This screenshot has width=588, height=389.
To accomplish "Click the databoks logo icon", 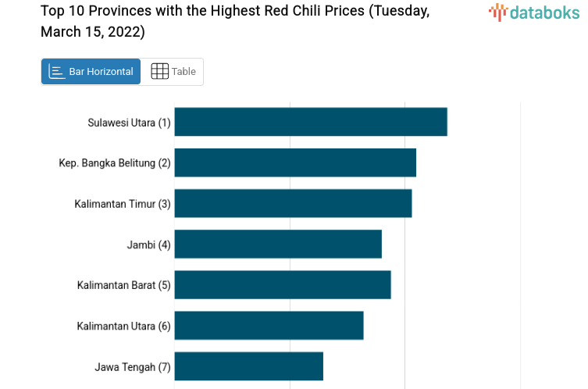I will 497,12.
